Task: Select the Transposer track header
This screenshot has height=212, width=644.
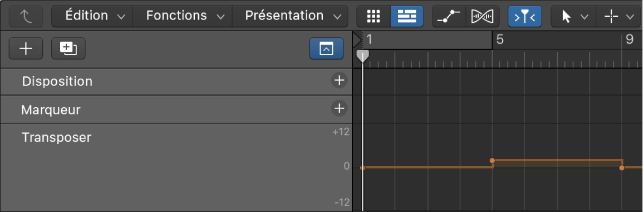Action: tap(176, 167)
